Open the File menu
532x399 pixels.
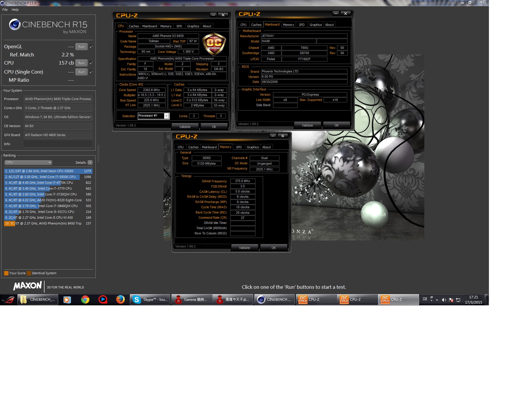(5, 10)
